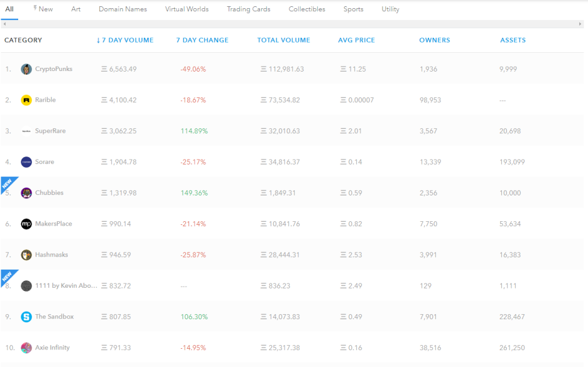Click the Axie Infinity avatar icon
This screenshot has width=588, height=367.
[x=26, y=348]
